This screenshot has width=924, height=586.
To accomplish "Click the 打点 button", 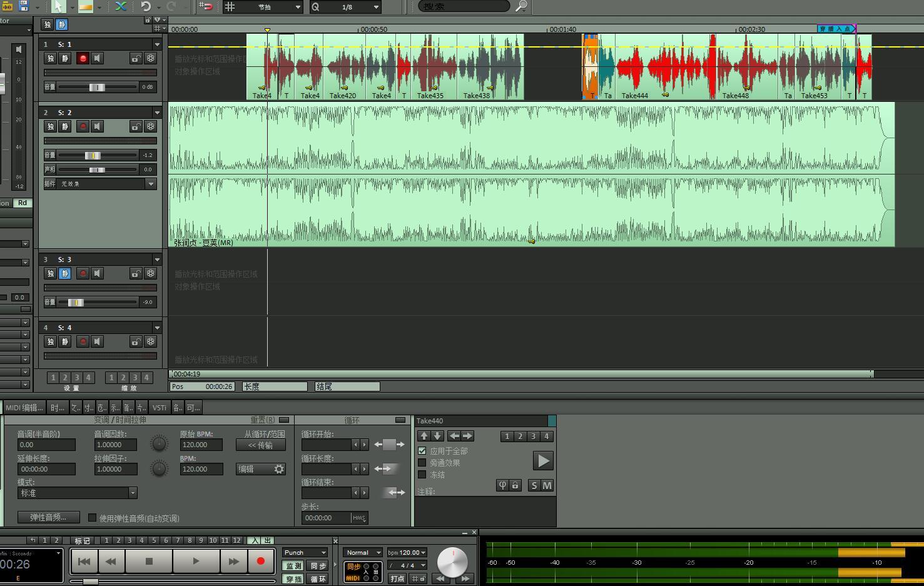I will 397,578.
